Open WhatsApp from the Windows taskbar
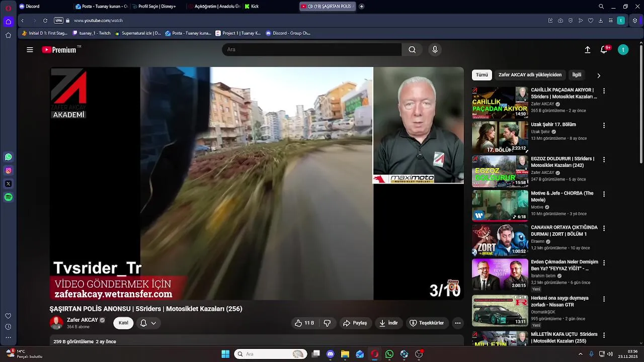The image size is (644, 362). (x=389, y=354)
